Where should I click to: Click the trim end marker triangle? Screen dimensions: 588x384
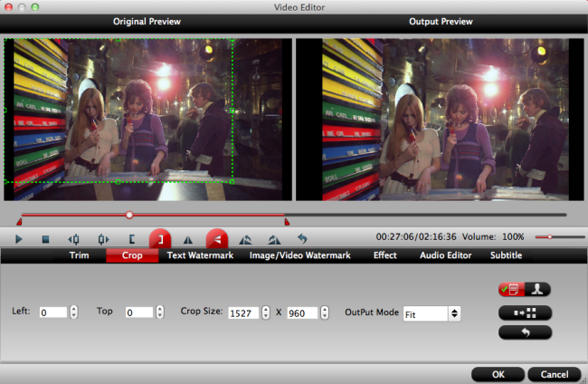pos(287,222)
